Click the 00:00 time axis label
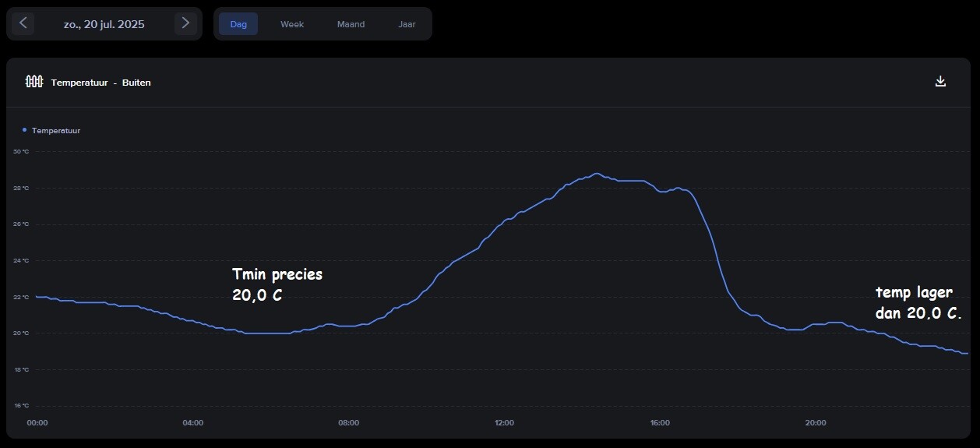This screenshot has height=448, width=980. (x=37, y=423)
